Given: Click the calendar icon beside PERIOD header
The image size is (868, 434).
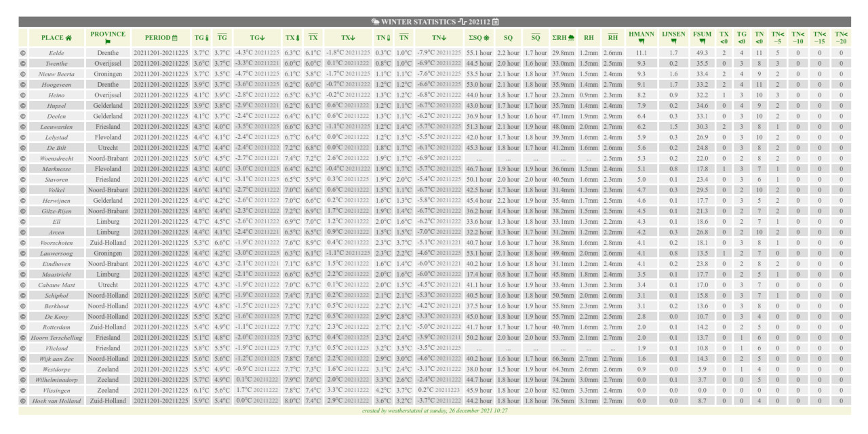Looking at the screenshot, I should coord(175,37).
